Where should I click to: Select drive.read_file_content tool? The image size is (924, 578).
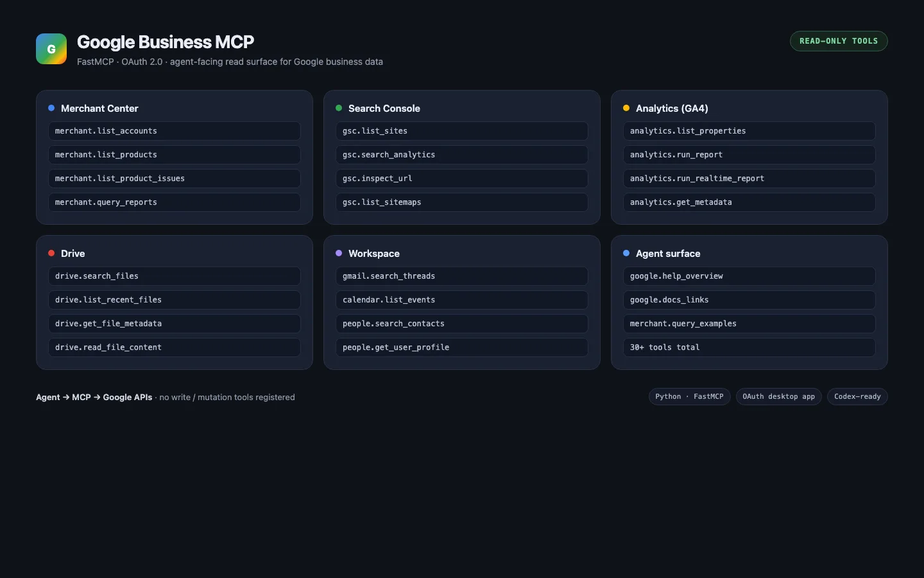175,347
